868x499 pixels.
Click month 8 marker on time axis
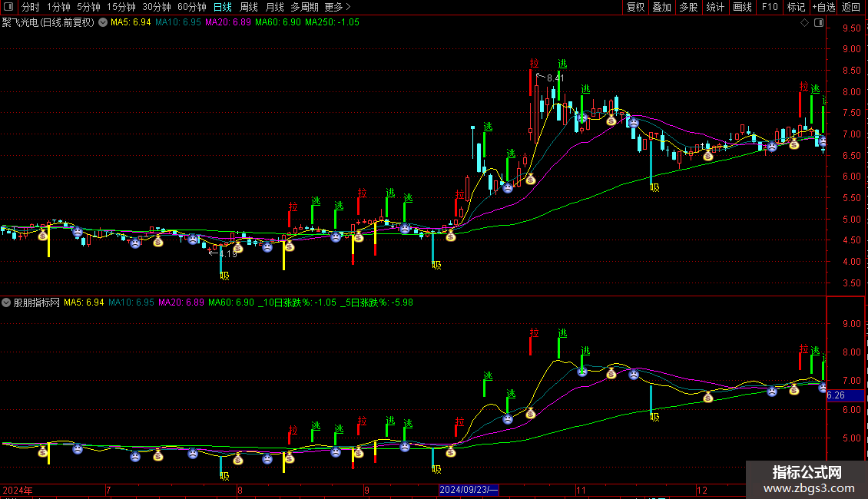coord(240,490)
